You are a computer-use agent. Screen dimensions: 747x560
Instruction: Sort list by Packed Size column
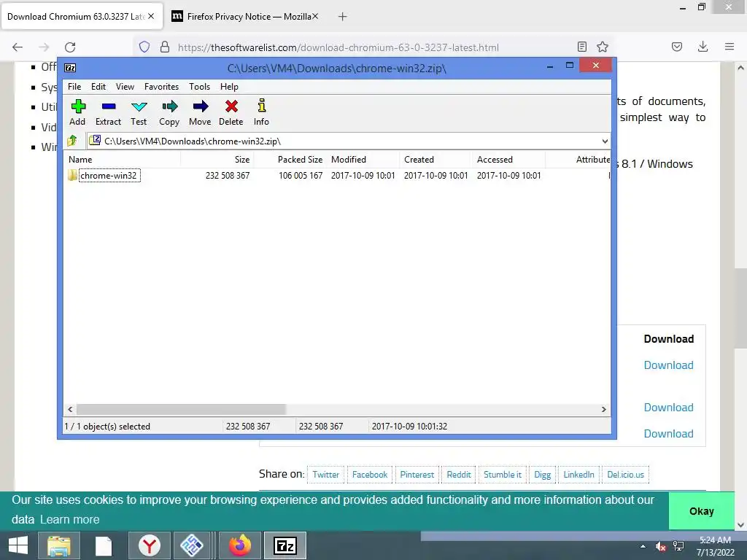point(290,160)
